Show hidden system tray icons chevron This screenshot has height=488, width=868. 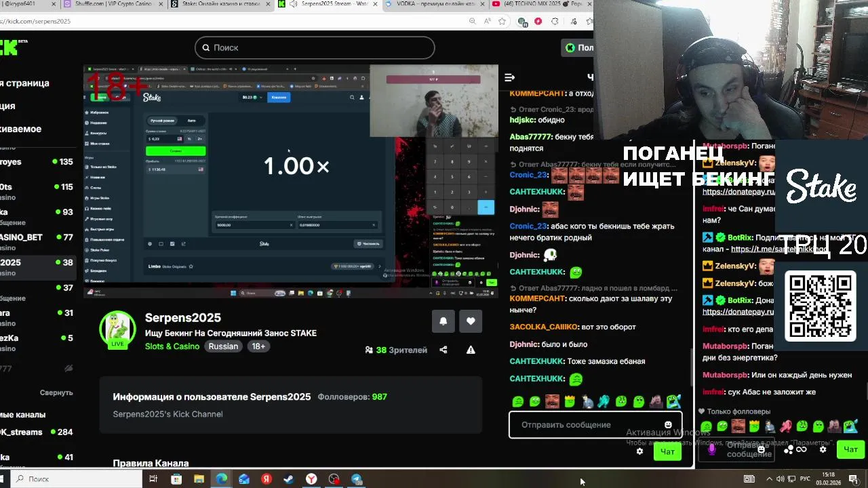pyautogui.click(x=770, y=479)
